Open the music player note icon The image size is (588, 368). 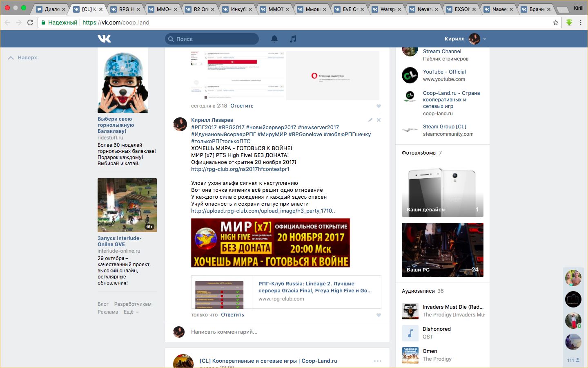[x=293, y=39]
